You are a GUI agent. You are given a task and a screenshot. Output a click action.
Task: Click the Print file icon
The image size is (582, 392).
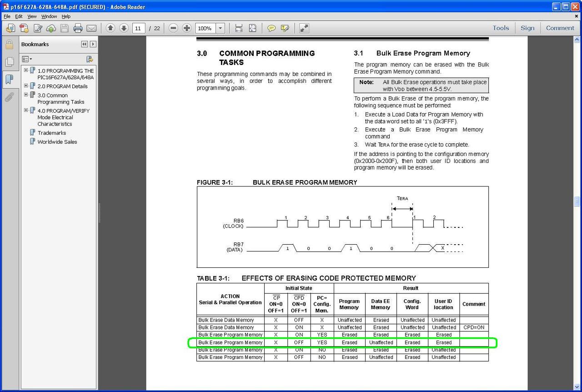78,28
